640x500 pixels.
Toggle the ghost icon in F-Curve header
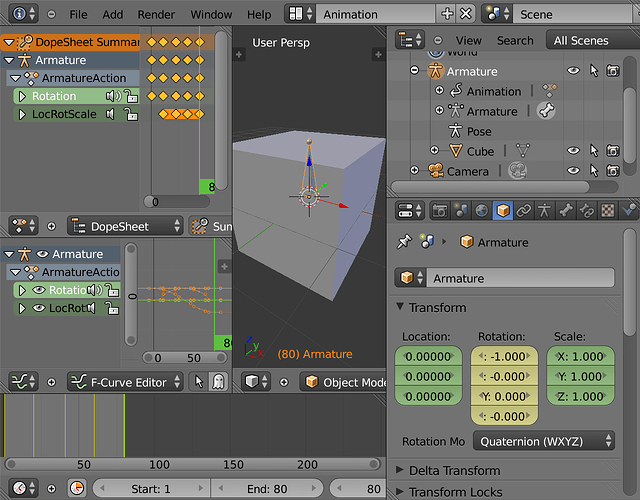(x=218, y=382)
